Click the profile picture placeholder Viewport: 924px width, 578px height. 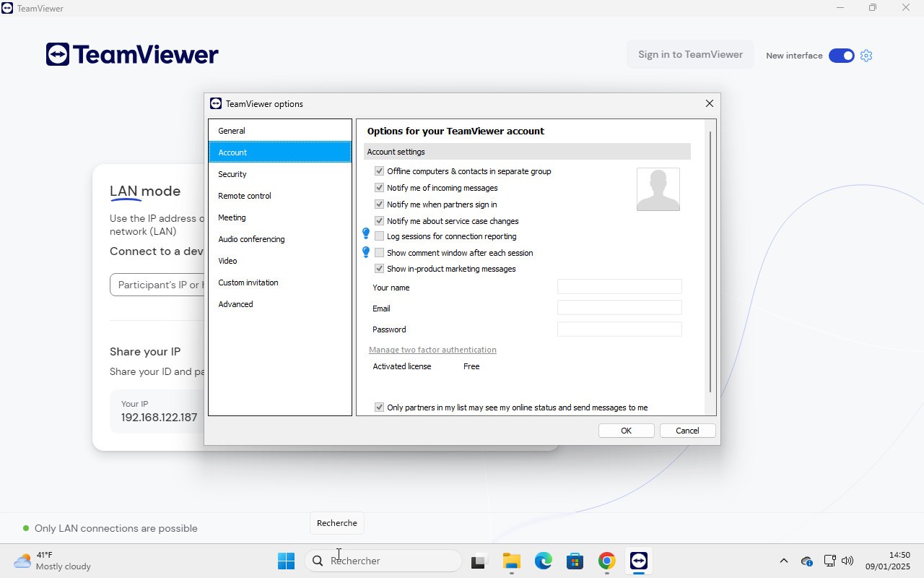click(658, 189)
